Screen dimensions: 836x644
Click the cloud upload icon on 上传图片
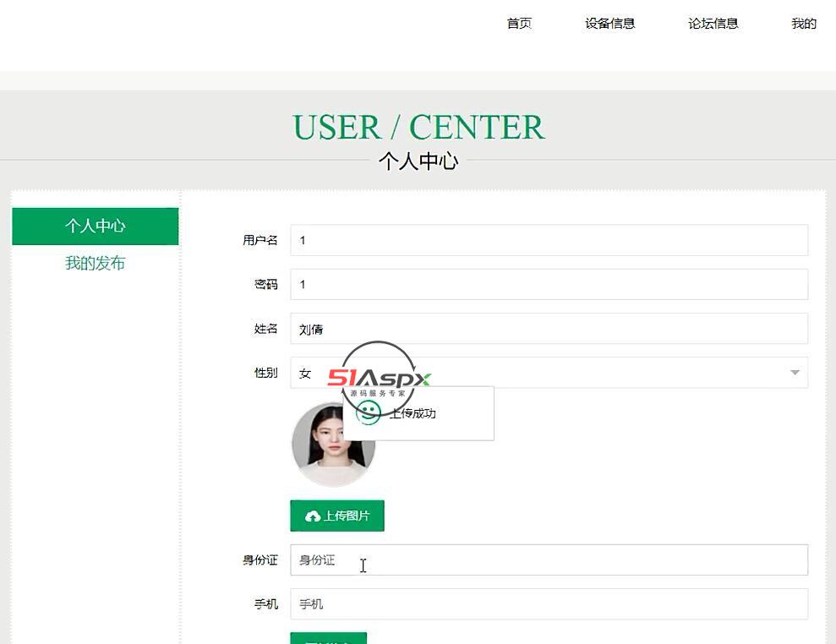[x=313, y=516]
